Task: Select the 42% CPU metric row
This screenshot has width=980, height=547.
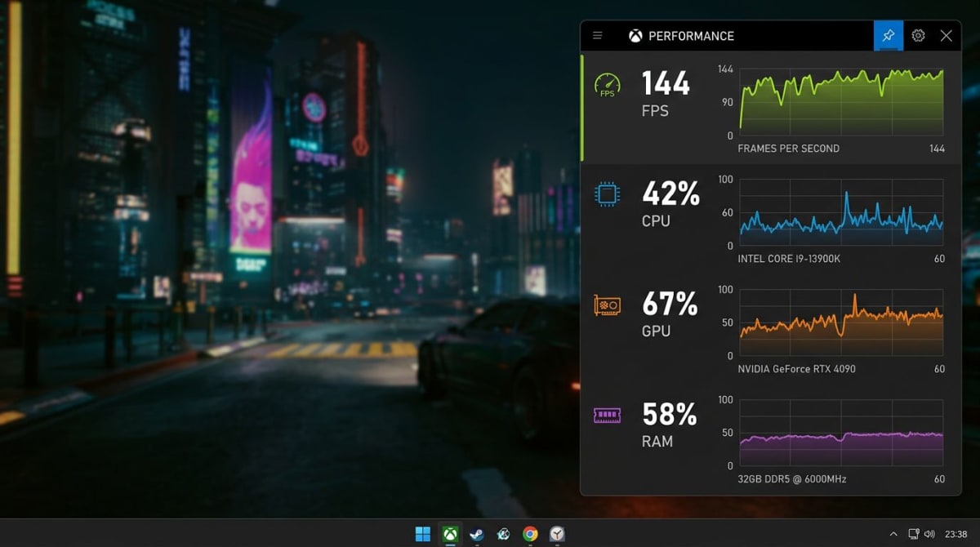Action: 770,219
